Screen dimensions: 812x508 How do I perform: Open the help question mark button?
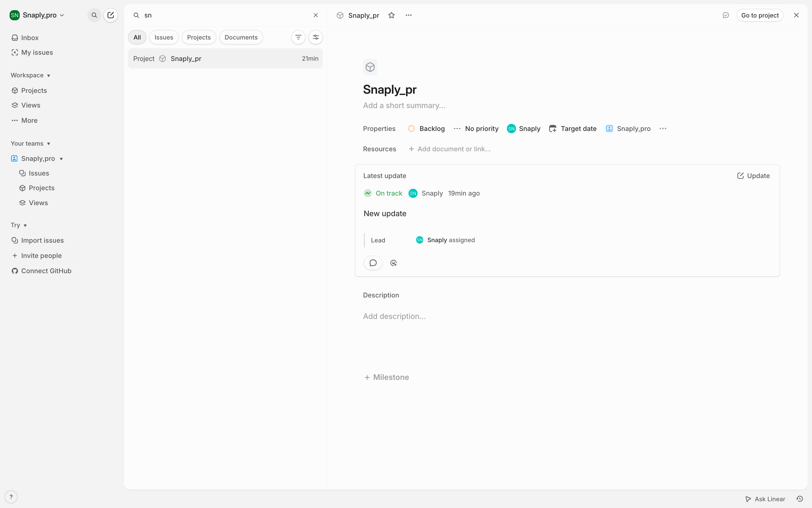click(11, 497)
